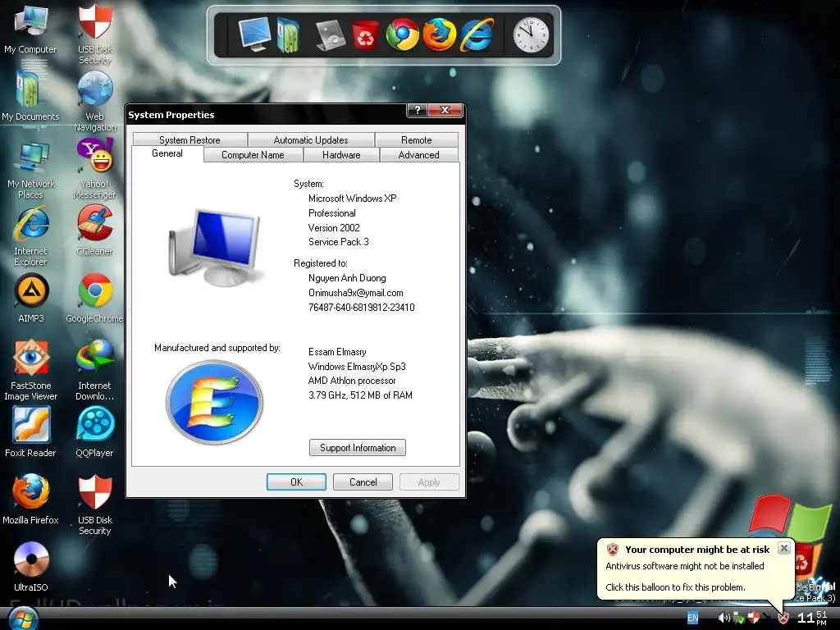Open Internet Download Manager desktop icon
The height and width of the screenshot is (630, 840).
coord(95,371)
